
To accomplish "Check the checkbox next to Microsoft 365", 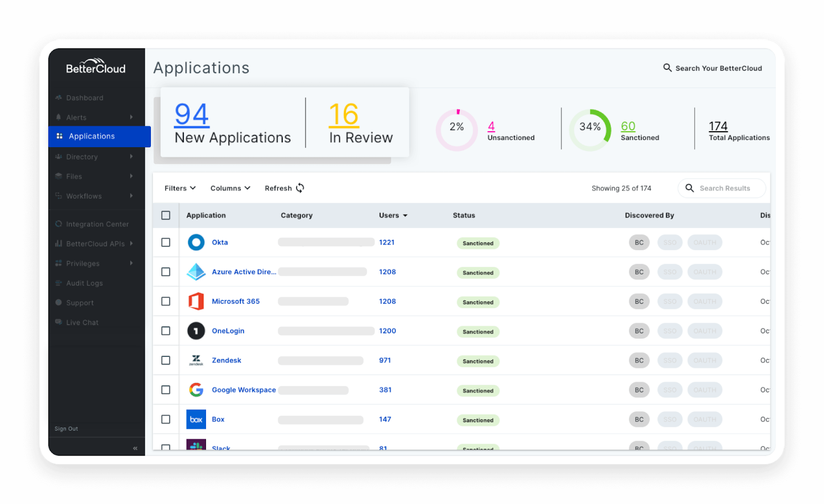I will (x=165, y=301).
